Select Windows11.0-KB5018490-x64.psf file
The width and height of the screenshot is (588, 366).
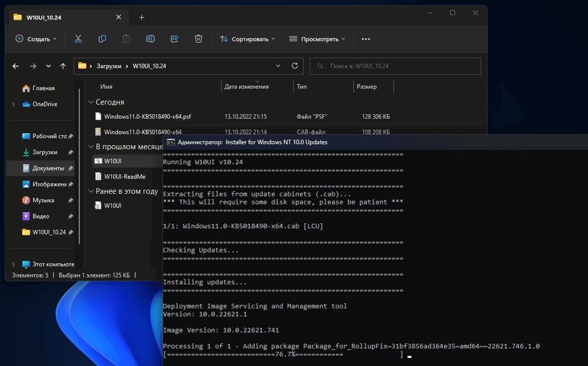(x=147, y=117)
